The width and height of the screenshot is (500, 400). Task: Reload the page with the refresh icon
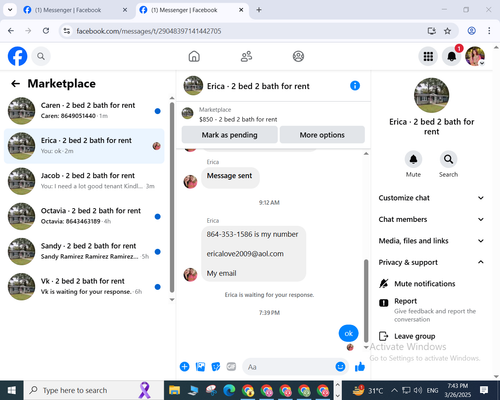[46, 31]
